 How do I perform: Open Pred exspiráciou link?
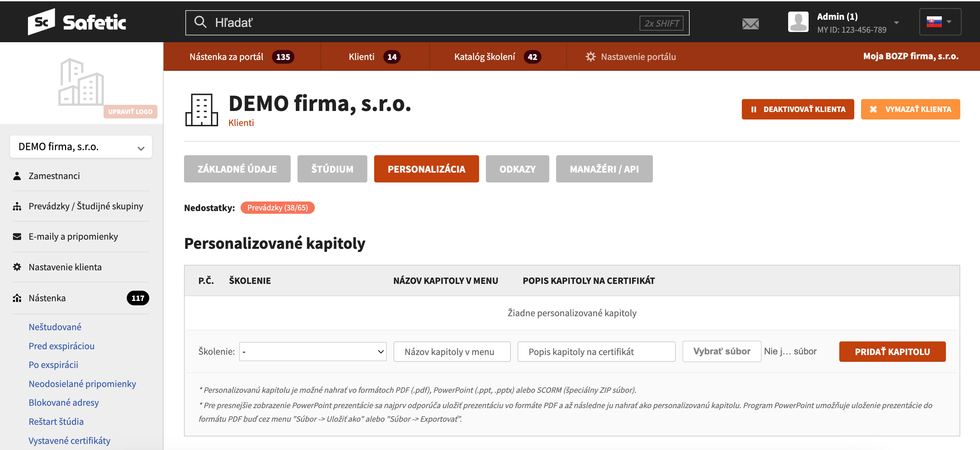(x=62, y=346)
